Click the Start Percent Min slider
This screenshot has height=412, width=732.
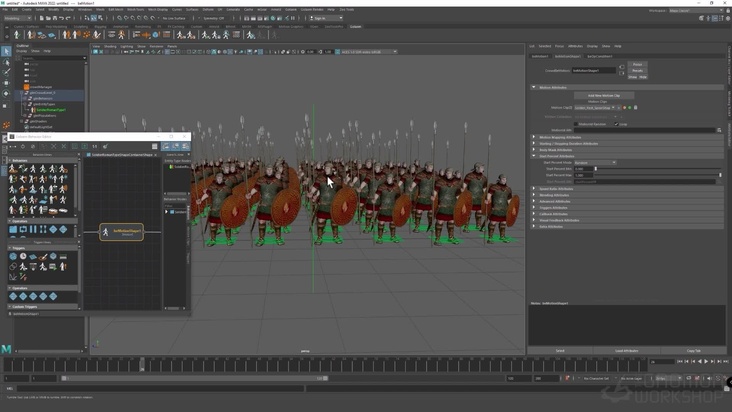[x=658, y=168]
